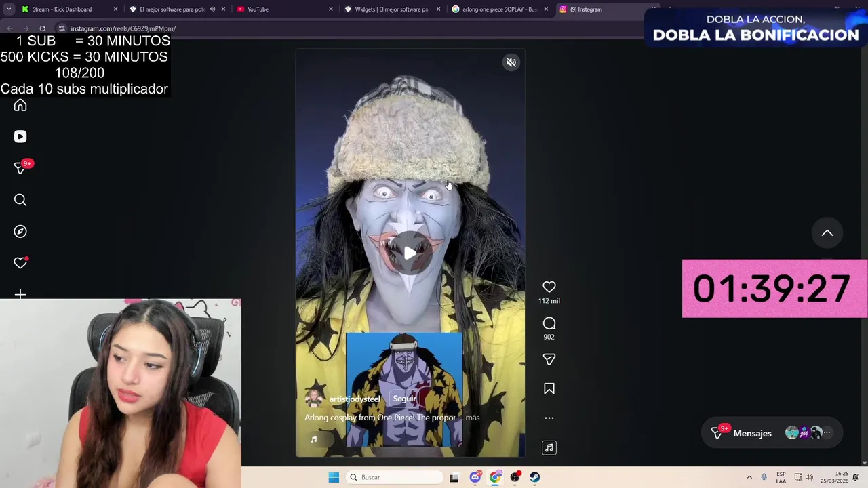This screenshot has height=488, width=868.
Task: Close the Kick Dashboard tab
Action: pos(115,9)
